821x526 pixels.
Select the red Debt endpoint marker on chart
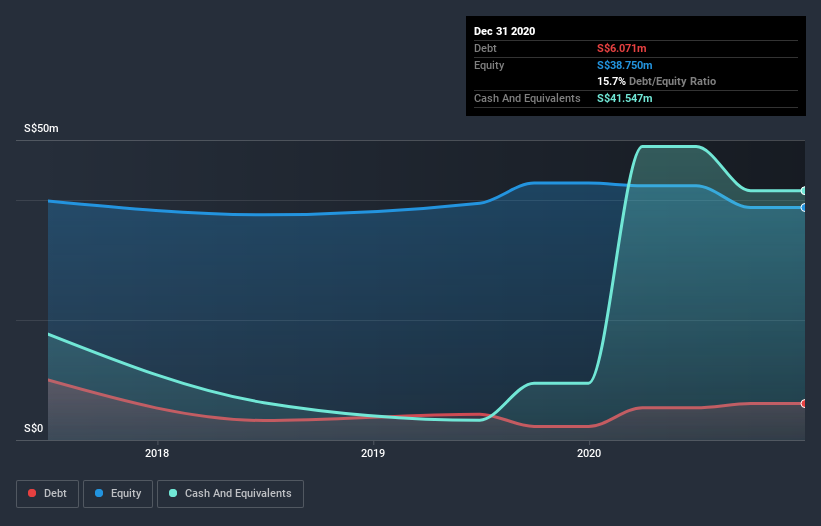(804, 404)
